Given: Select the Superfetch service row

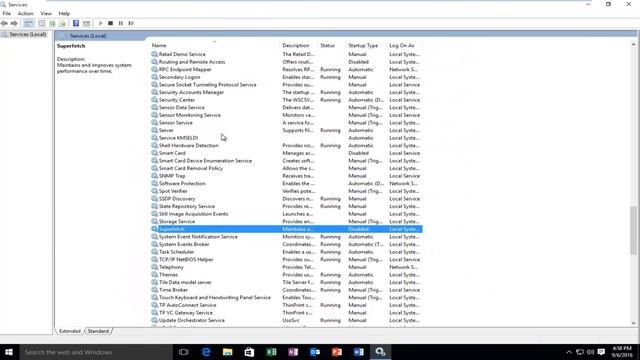Looking at the screenshot, I should (286, 229).
